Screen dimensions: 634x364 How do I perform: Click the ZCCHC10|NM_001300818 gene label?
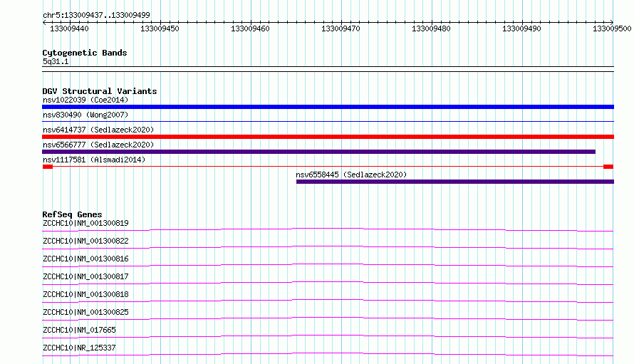(85, 294)
